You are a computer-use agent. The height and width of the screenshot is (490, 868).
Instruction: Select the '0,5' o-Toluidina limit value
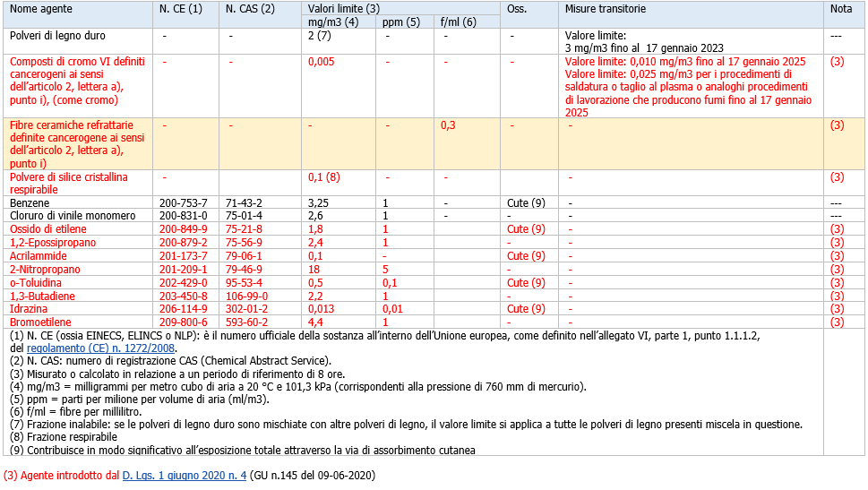[315, 283]
